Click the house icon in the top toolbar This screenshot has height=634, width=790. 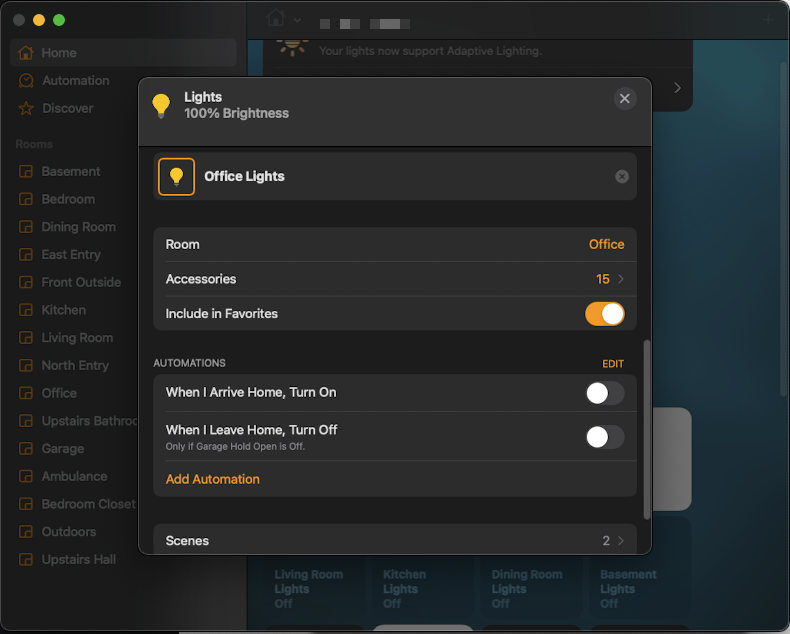click(x=277, y=19)
